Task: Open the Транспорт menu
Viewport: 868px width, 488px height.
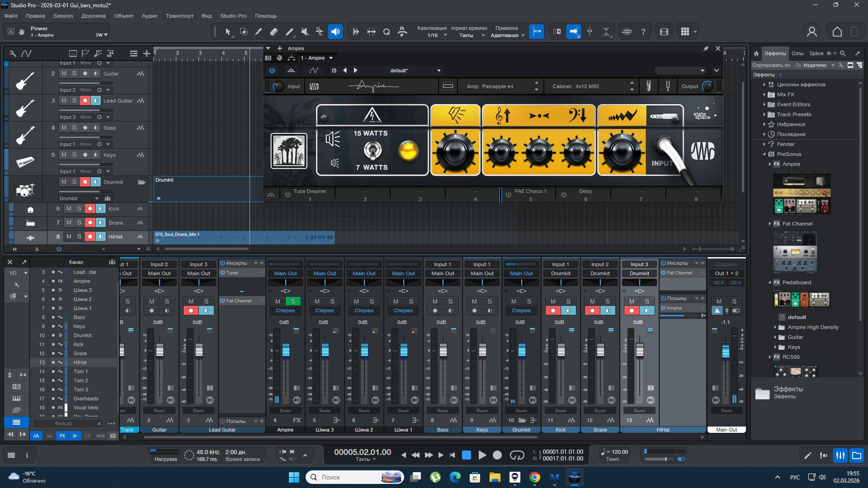Action: point(179,16)
